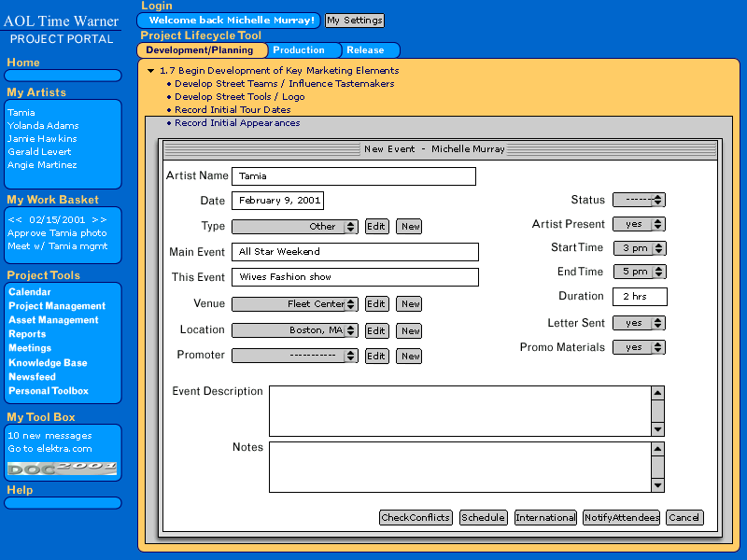This screenshot has height=560, width=747.
Task: Open the Type dropdown showing Other
Action: pyautogui.click(x=295, y=227)
